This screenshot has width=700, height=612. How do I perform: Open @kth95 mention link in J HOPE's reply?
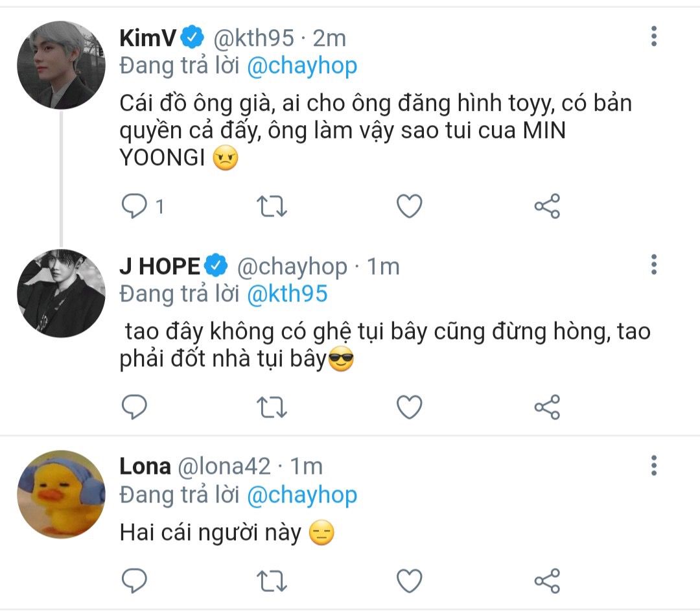287,294
